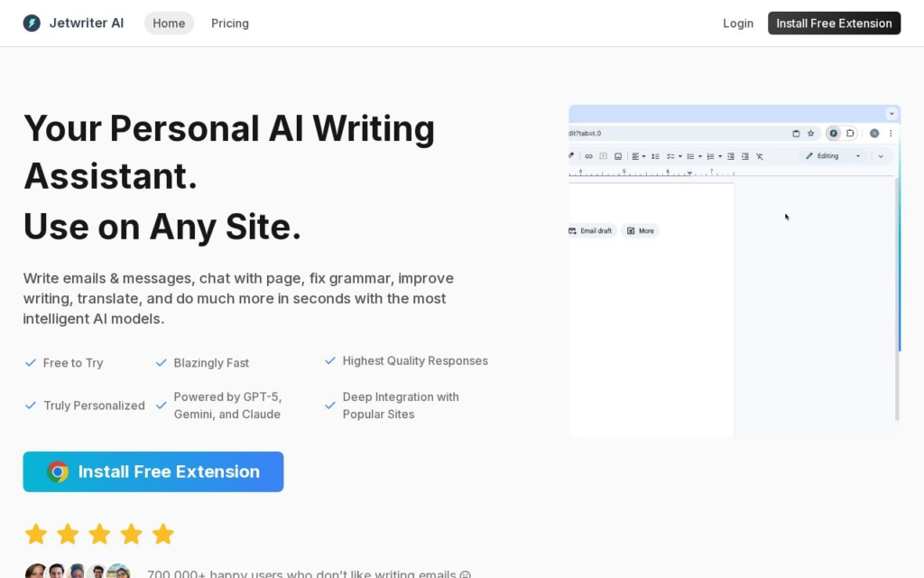
Task: Expand the numbered list dropdown arrow
Action: (720, 156)
